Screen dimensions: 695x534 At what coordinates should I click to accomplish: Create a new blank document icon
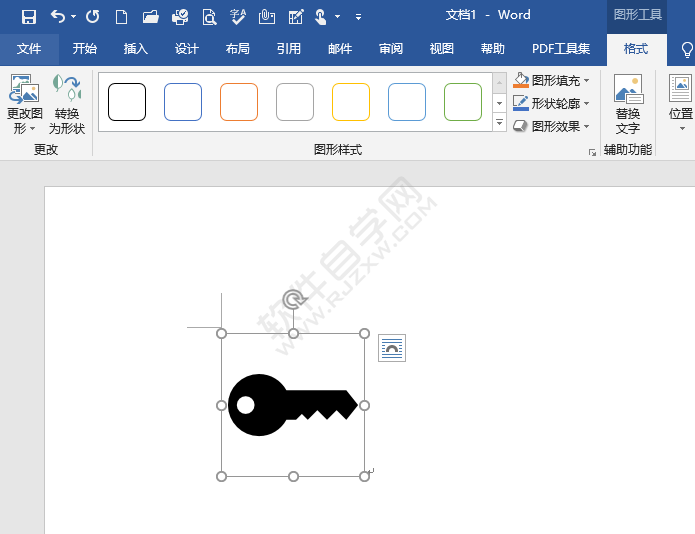121,17
